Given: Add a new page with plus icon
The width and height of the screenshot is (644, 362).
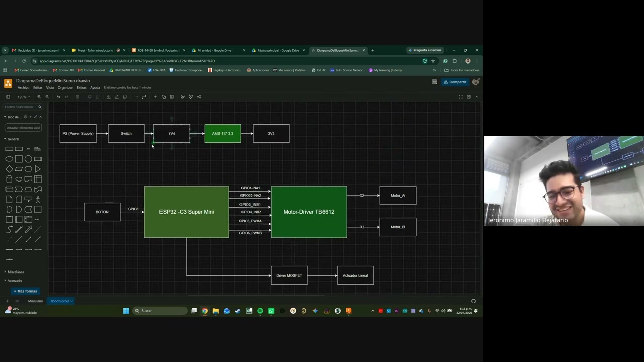Looking at the screenshot, I should 7,301.
